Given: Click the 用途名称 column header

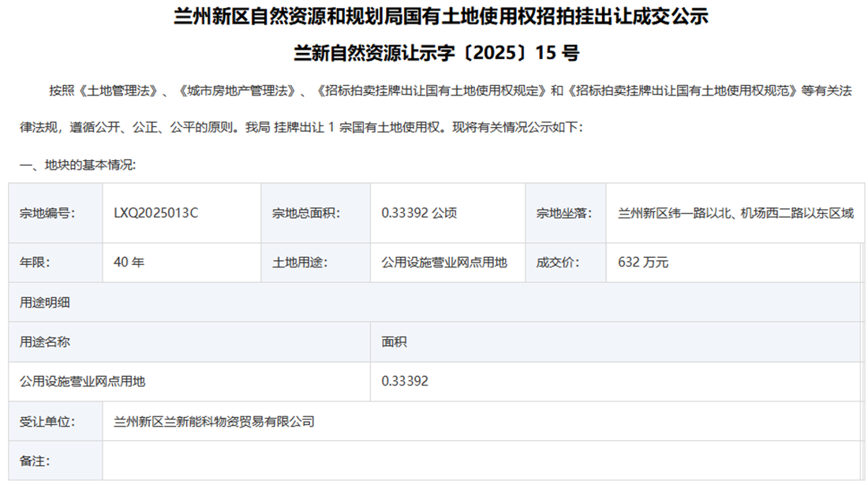Looking at the screenshot, I should click(x=45, y=342).
